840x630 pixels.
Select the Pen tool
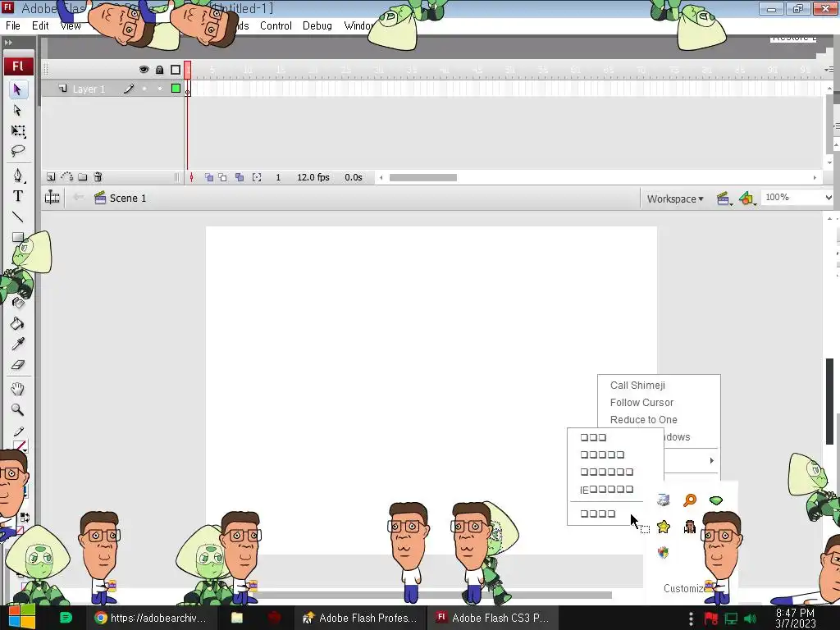coord(18,176)
